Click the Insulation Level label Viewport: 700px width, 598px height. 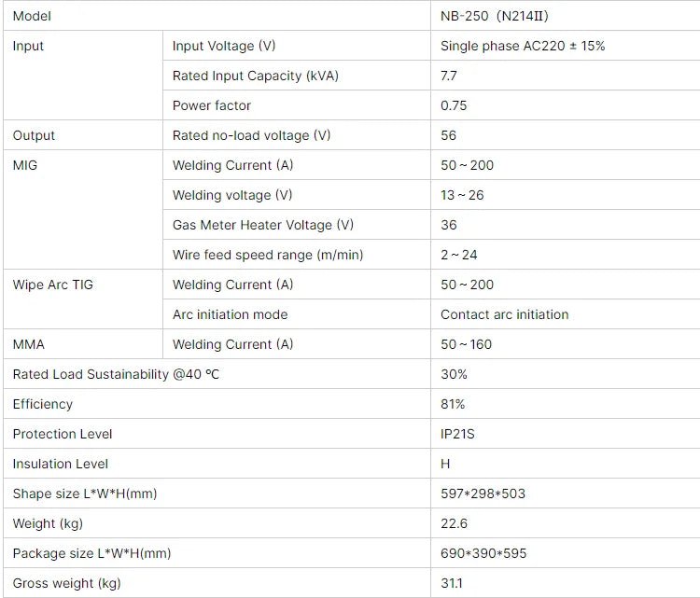tap(61, 464)
